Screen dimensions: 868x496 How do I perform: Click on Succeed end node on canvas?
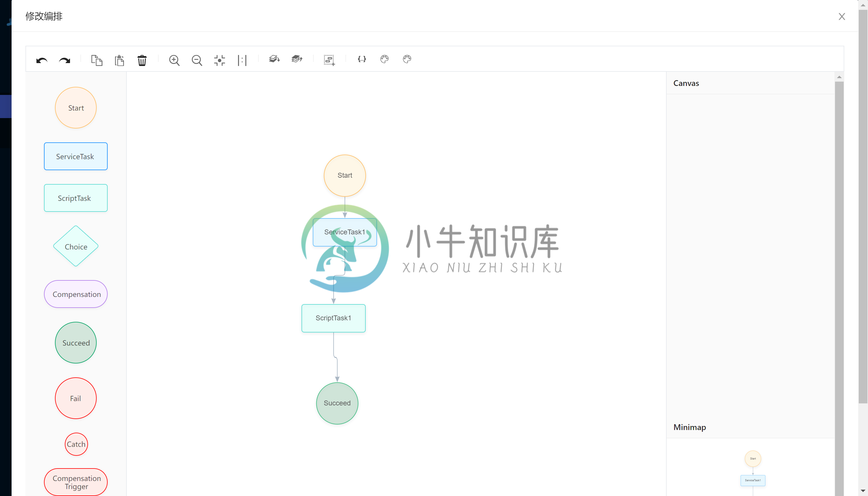tap(337, 403)
